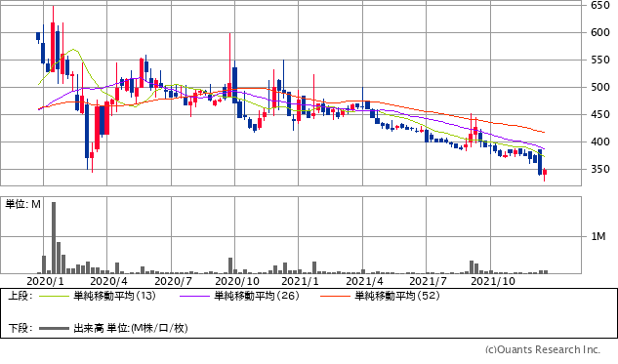
Task: Click the 単純移動平均(13) legend text
Action: coord(114,296)
